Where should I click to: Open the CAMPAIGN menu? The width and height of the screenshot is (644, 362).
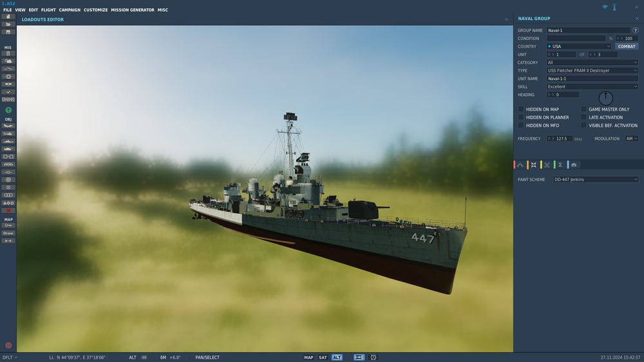pyautogui.click(x=70, y=10)
